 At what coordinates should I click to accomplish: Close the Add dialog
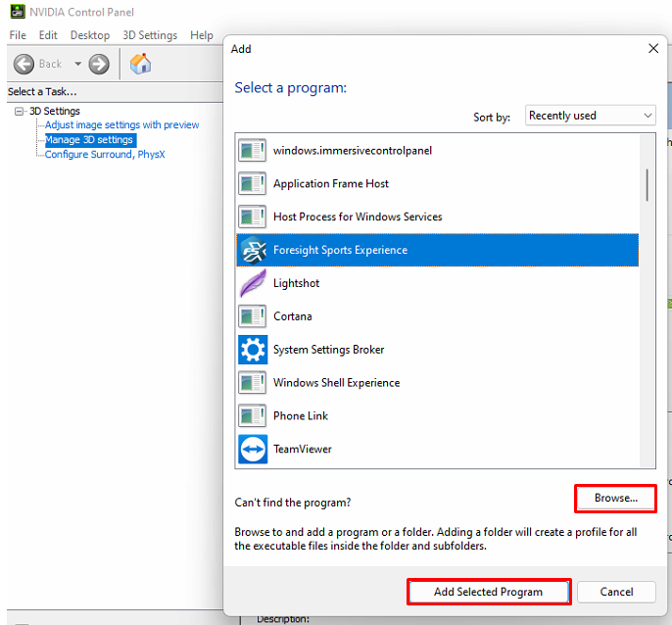click(653, 48)
